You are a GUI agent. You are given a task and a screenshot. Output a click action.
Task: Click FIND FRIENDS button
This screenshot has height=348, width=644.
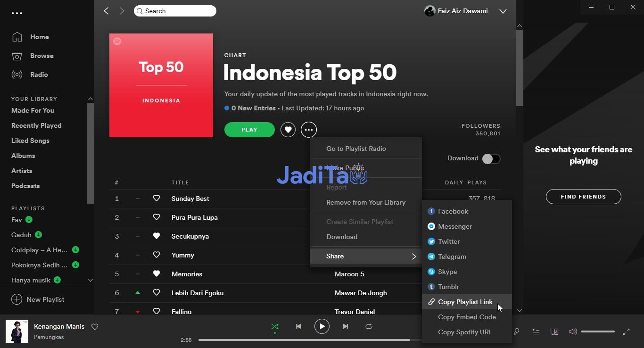point(583,197)
